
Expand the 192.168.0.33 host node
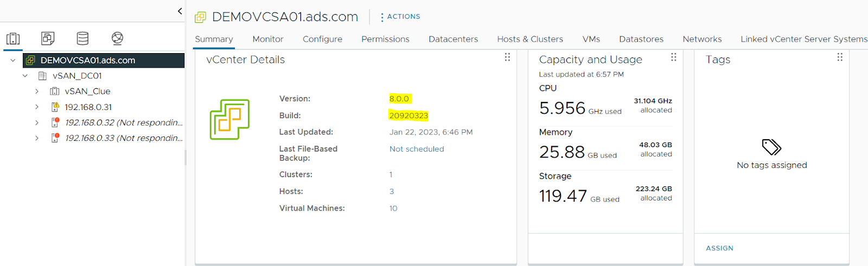coord(37,138)
